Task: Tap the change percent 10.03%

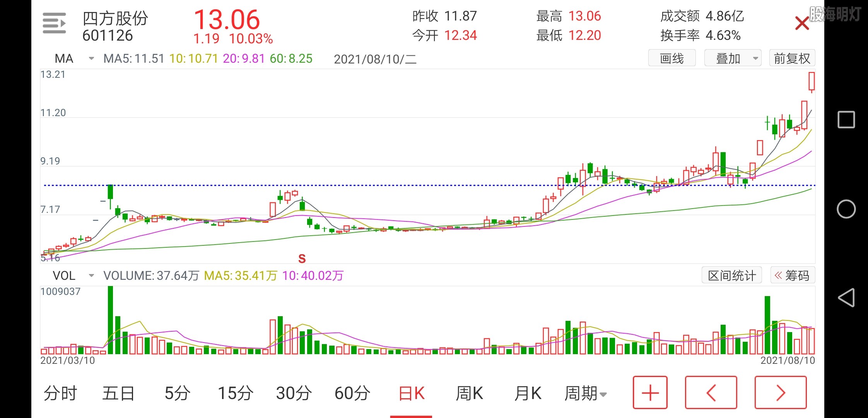Action: 251,39
